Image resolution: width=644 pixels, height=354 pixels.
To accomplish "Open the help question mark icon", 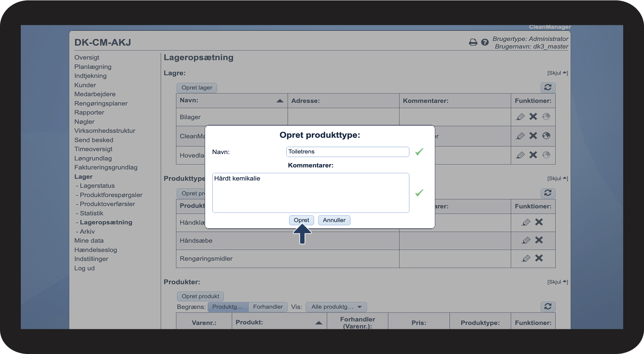I will point(485,42).
